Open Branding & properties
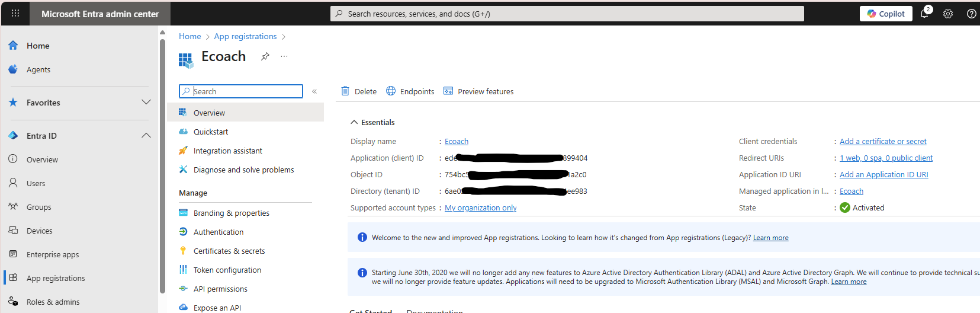The image size is (980, 313). pos(232,213)
